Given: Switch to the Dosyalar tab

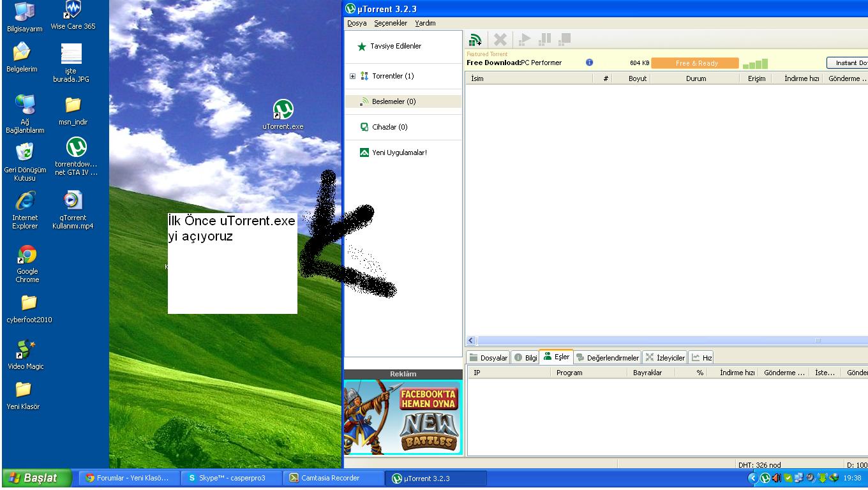Looking at the screenshot, I should click(488, 358).
